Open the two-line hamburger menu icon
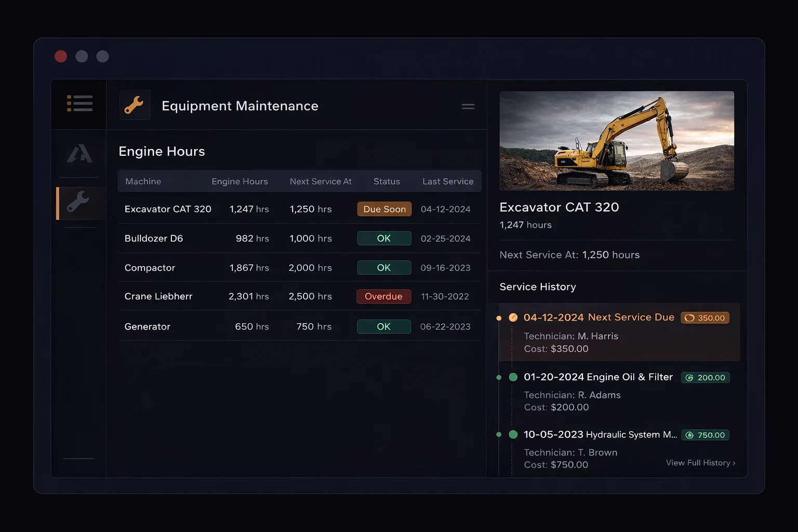The height and width of the screenshot is (532, 798). click(468, 107)
